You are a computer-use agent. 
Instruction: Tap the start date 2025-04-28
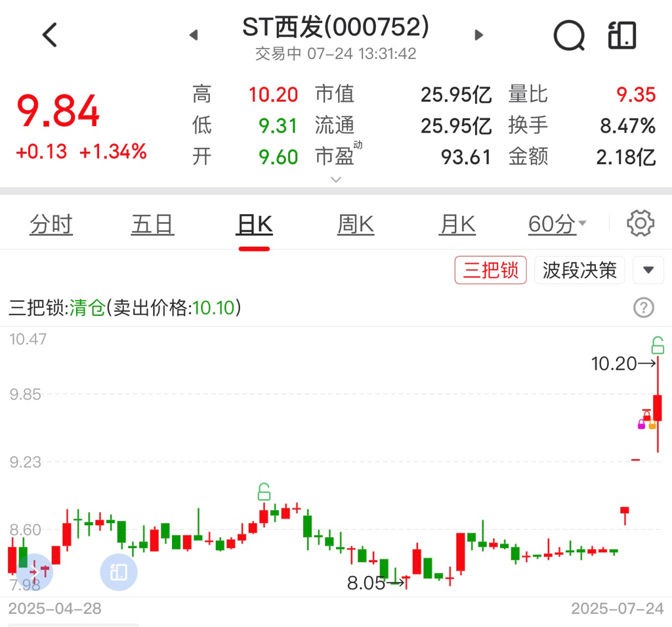[55, 608]
